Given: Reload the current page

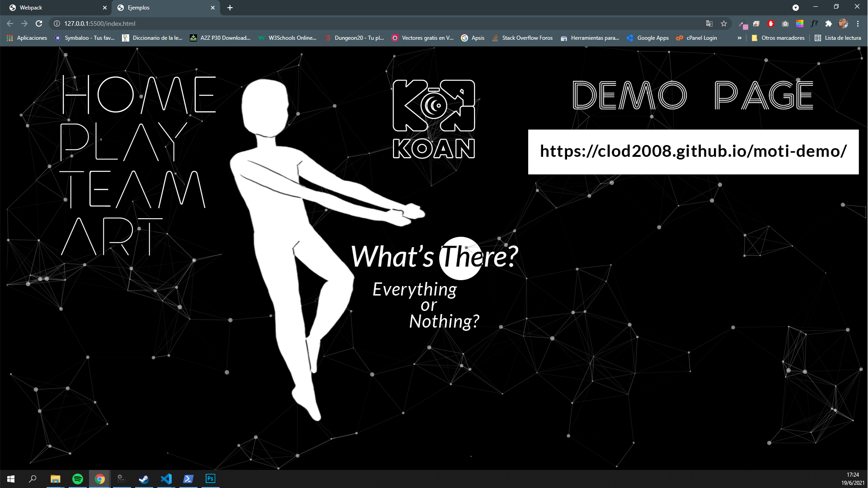Looking at the screenshot, I should pos(40,23).
